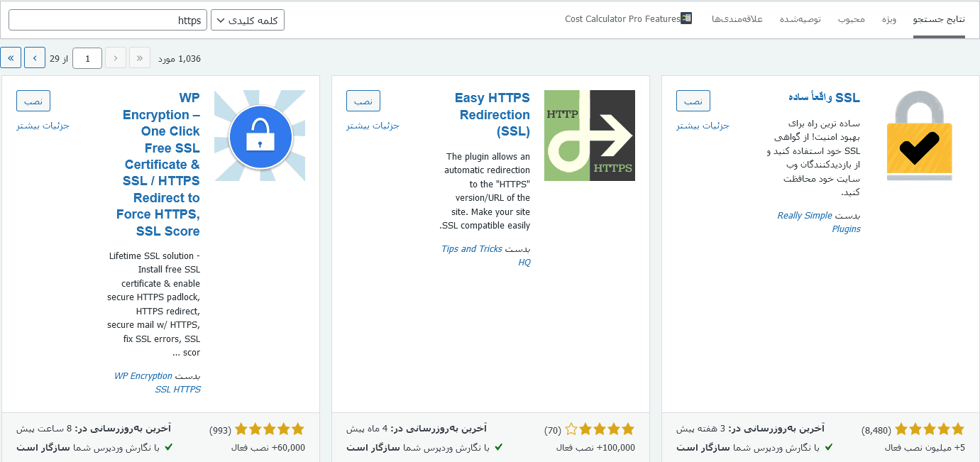Install the Really Simple SSL plugin

tap(693, 101)
